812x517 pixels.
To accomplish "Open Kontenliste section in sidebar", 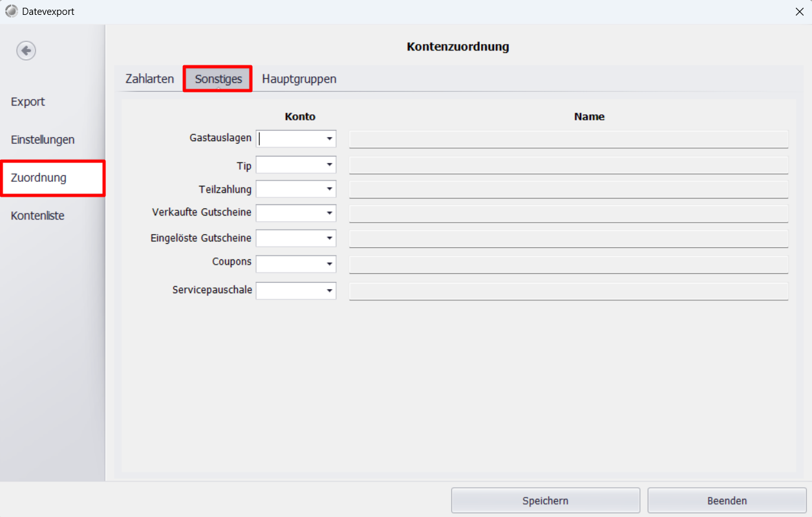I will click(x=37, y=215).
